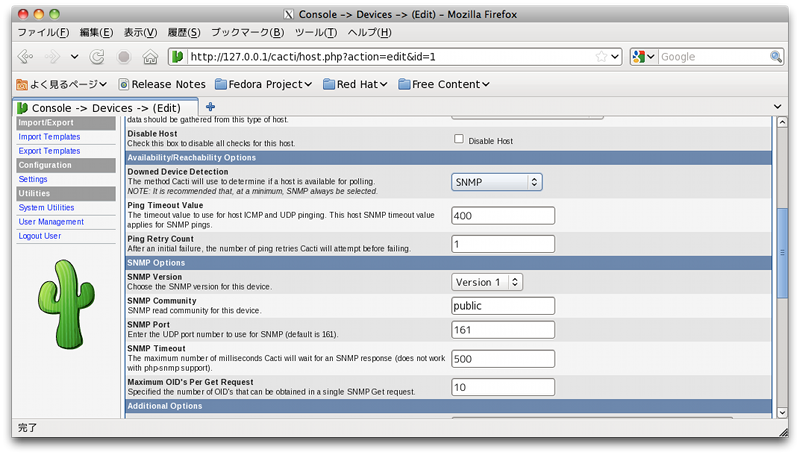800x455 pixels.
Task: Reload the page with the refresh icon
Action: (98, 57)
